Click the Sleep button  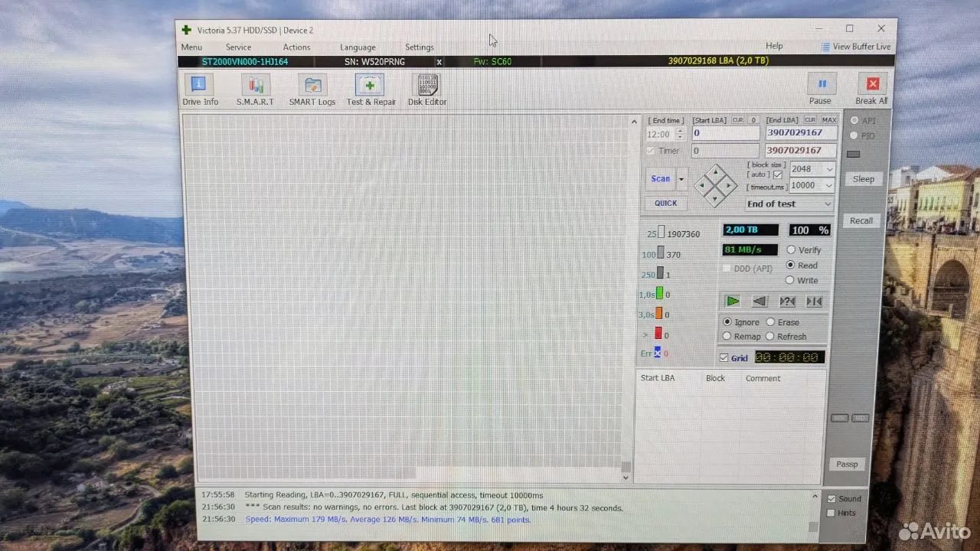coord(863,178)
